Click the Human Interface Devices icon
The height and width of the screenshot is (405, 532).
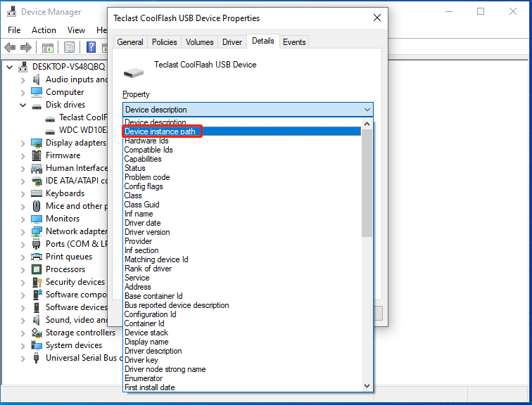(x=37, y=169)
